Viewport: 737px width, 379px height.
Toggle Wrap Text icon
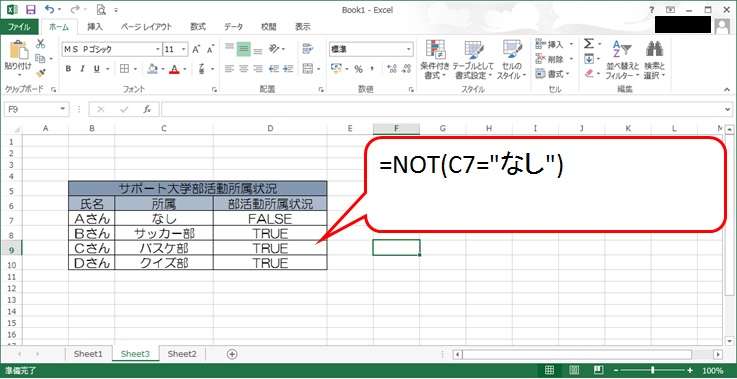tap(308, 48)
